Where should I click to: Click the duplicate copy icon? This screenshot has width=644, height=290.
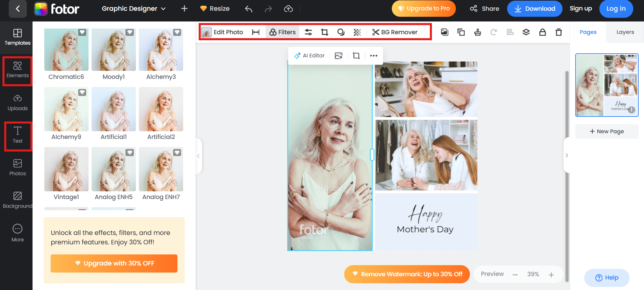click(x=461, y=32)
